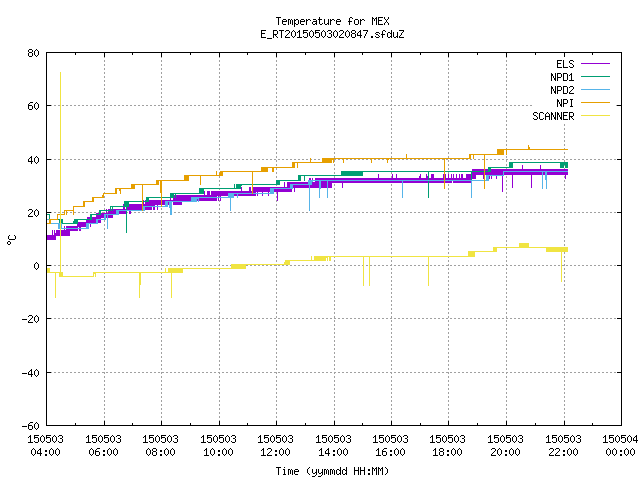Click the green NPD1 legend line sample
This screenshot has width=640, height=480.
[x=595, y=77]
